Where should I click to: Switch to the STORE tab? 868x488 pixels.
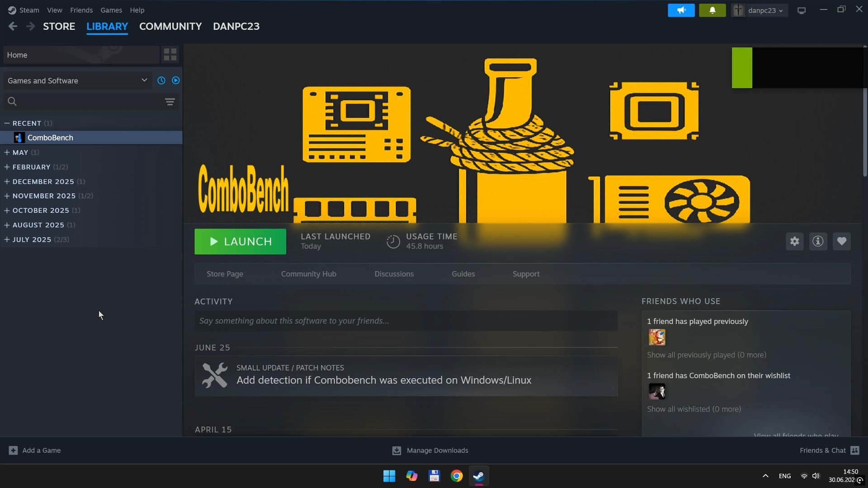pyautogui.click(x=59, y=26)
